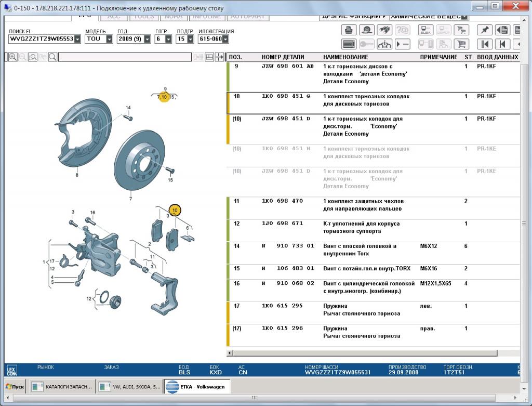
Task: Jump to the first illustration (bar-arrow icon)
Action: (x=485, y=44)
